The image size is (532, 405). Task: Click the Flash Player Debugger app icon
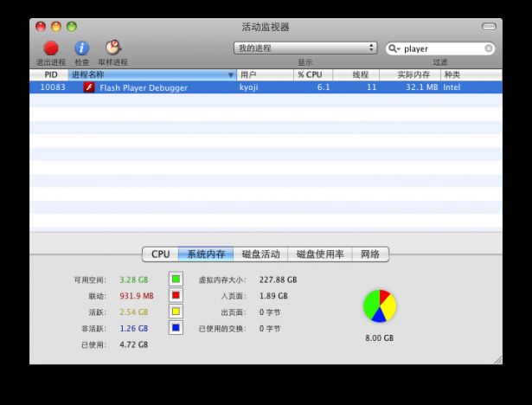point(89,87)
